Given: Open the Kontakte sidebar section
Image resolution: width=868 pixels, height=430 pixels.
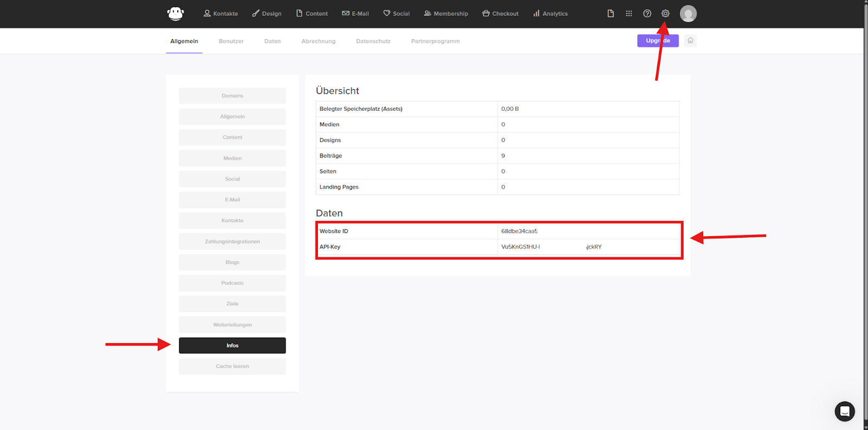Looking at the screenshot, I should tap(232, 220).
